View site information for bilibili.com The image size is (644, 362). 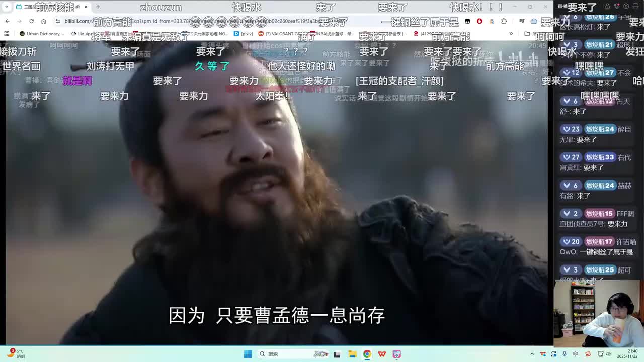58,21
